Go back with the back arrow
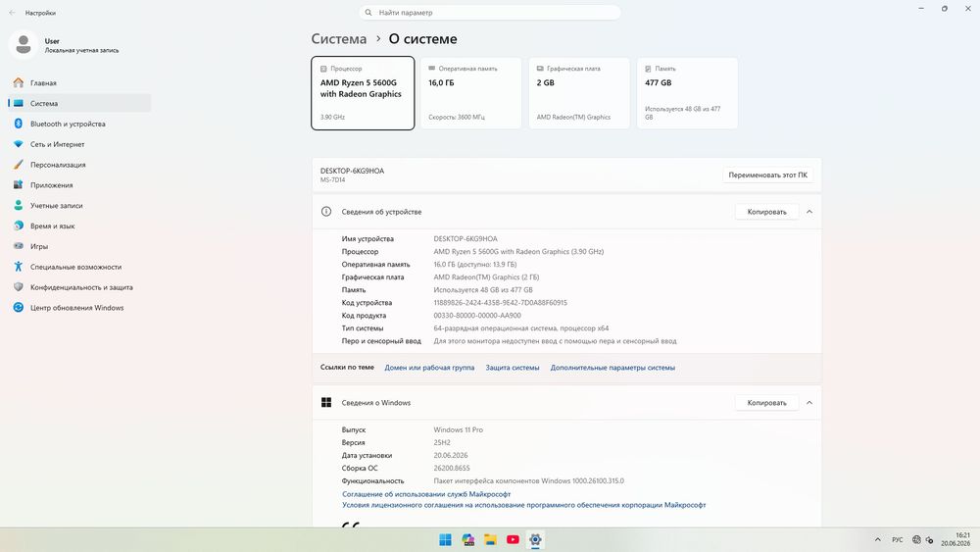 [12, 13]
